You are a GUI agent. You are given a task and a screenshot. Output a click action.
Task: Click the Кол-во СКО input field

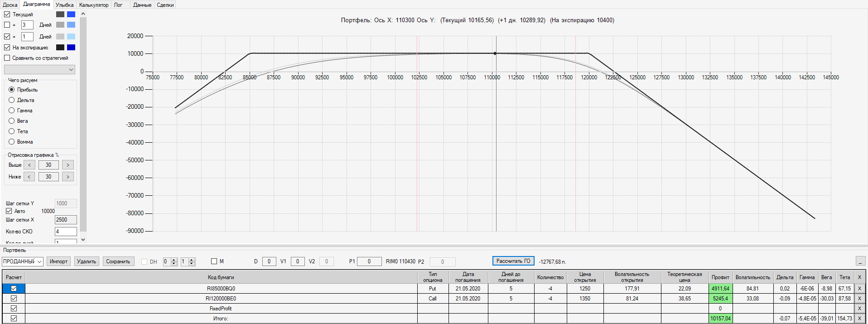[66, 232]
